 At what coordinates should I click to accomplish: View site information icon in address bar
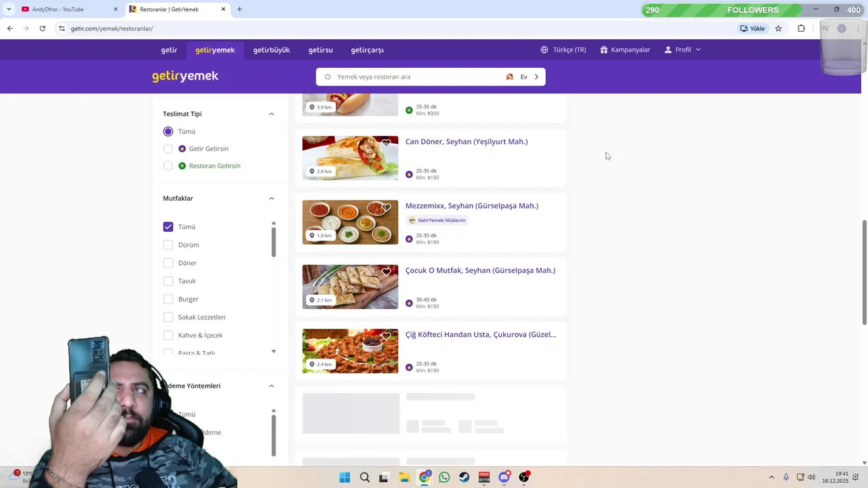click(62, 28)
